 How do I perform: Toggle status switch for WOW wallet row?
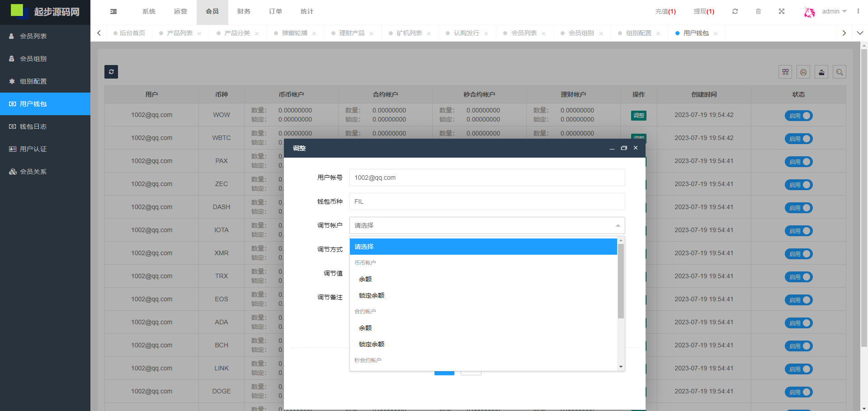[798, 116]
